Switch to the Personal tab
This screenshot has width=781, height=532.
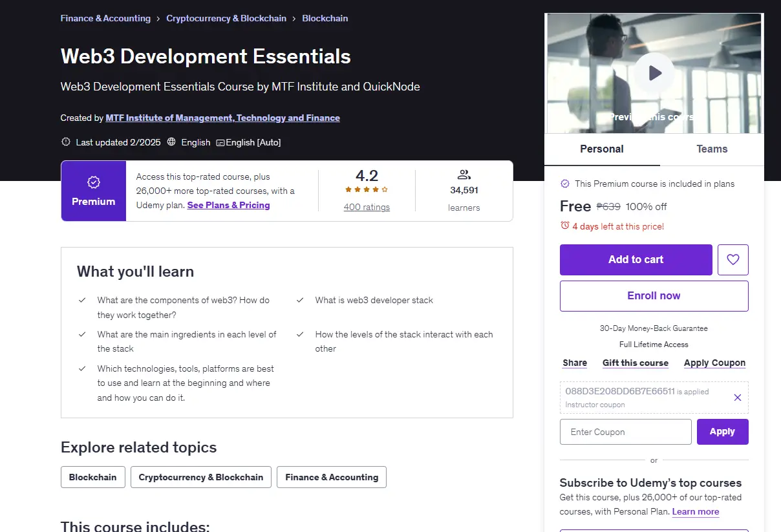(602, 149)
